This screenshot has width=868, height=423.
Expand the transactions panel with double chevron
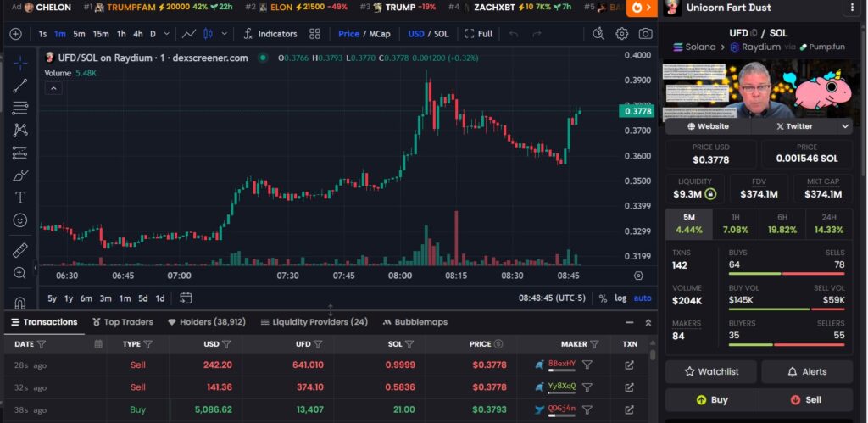pyautogui.click(x=648, y=322)
